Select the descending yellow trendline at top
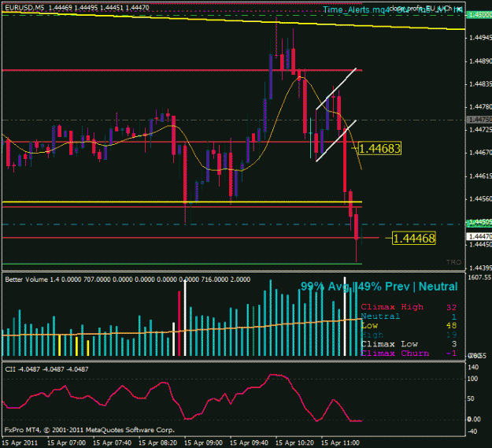 click(233, 20)
